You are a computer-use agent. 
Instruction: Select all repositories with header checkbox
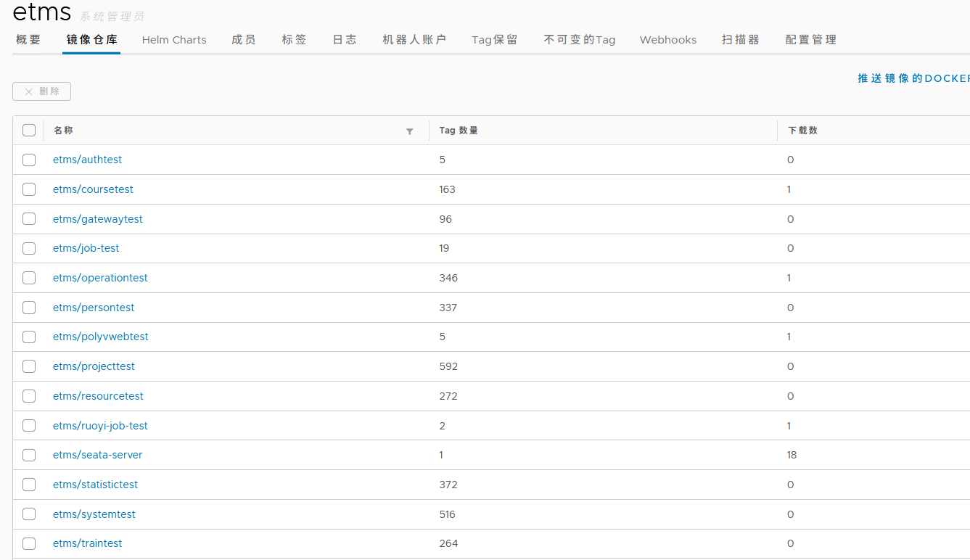pyautogui.click(x=29, y=131)
